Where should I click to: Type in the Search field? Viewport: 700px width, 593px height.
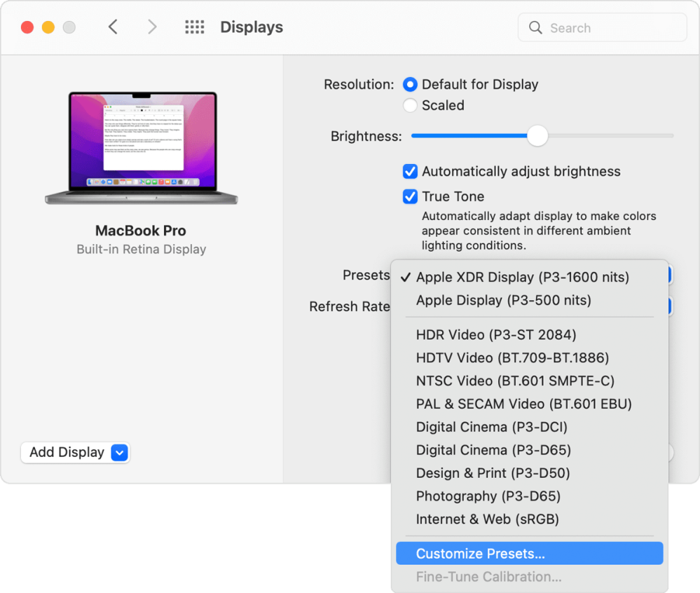coord(610,28)
